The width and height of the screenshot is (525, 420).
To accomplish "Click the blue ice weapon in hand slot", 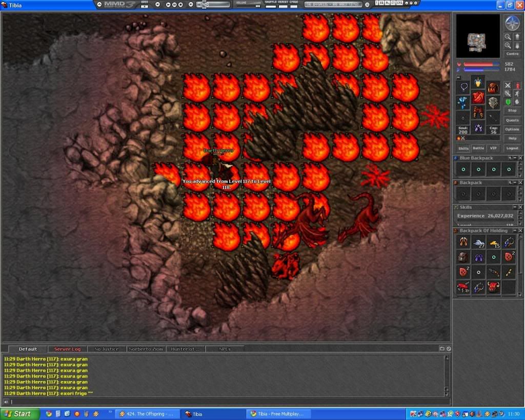I will pyautogui.click(x=463, y=102).
